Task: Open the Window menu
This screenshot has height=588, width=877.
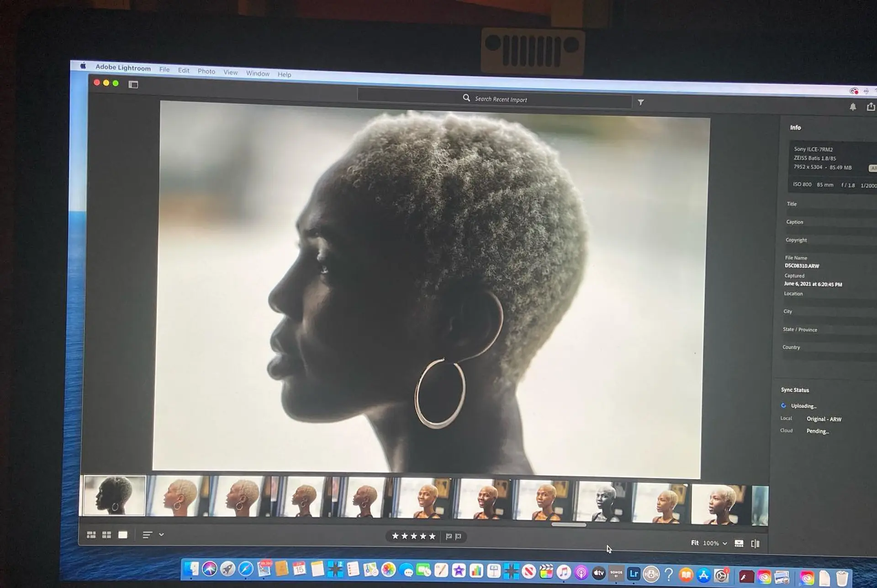Action: [x=257, y=73]
